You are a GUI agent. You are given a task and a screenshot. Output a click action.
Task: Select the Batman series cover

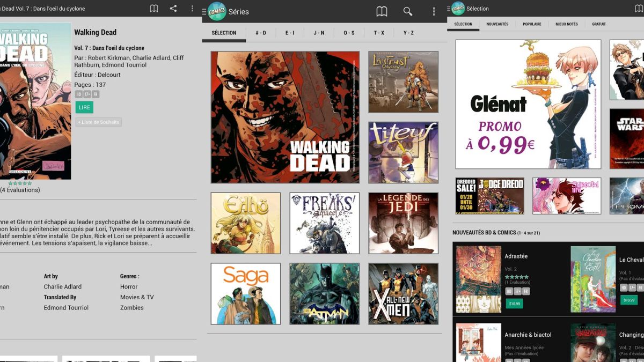pos(324,293)
